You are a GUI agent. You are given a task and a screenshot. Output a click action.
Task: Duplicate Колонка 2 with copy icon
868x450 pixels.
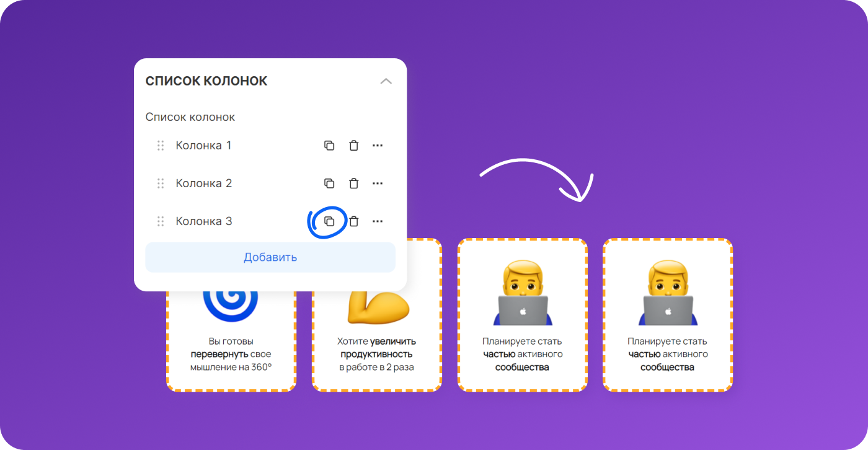click(329, 183)
